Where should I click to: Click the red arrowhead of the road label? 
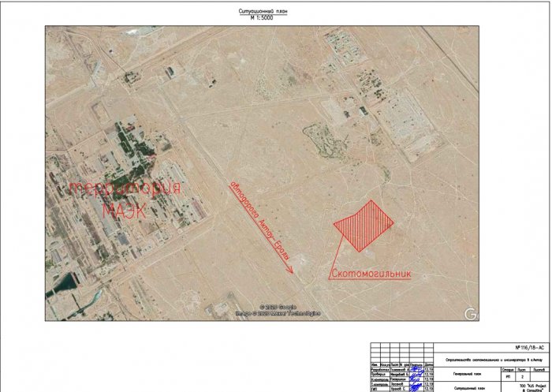pos(289,270)
